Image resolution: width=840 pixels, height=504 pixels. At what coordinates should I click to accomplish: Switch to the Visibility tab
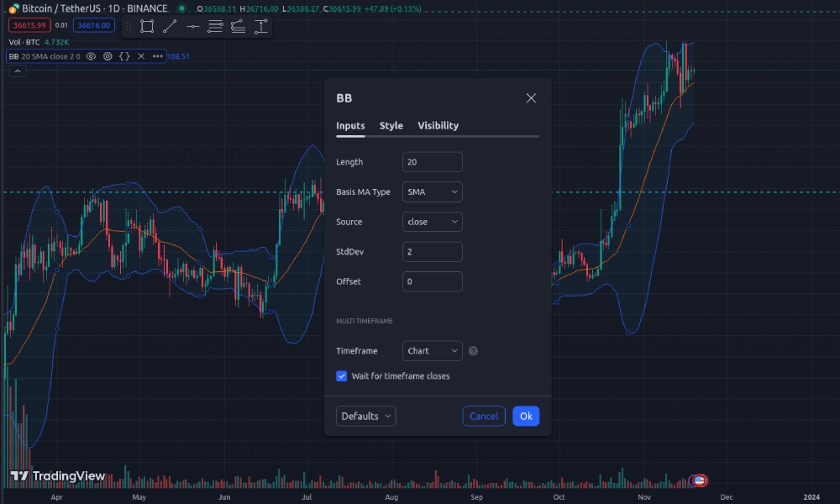click(438, 125)
